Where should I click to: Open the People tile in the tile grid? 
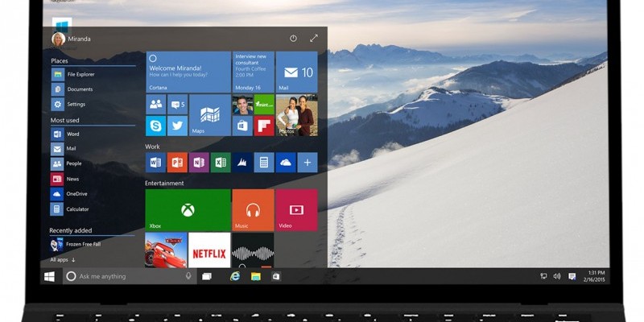pyautogui.click(x=156, y=105)
